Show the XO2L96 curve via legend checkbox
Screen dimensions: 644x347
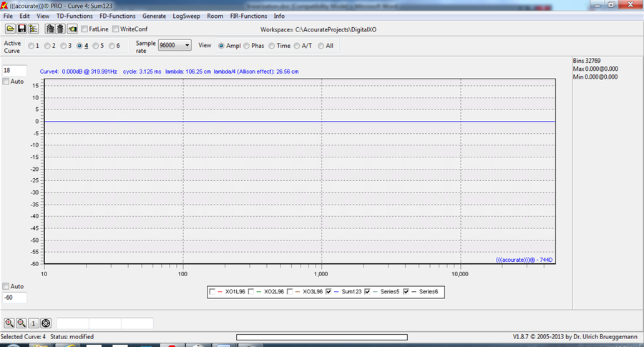pyautogui.click(x=251, y=292)
